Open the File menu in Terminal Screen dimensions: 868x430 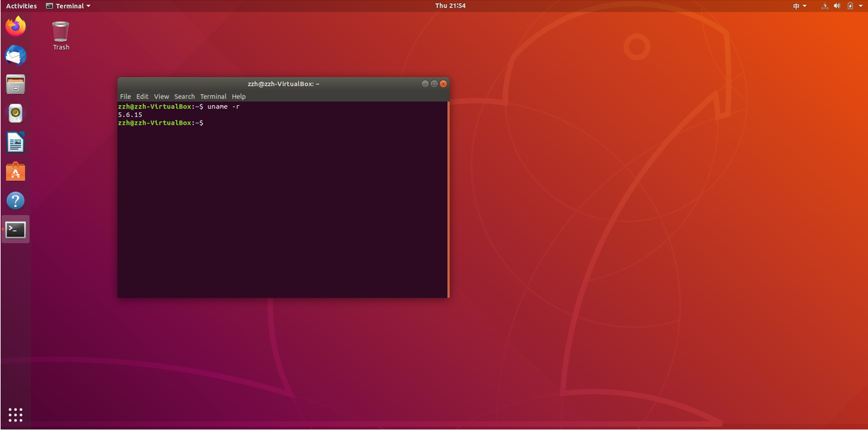125,96
